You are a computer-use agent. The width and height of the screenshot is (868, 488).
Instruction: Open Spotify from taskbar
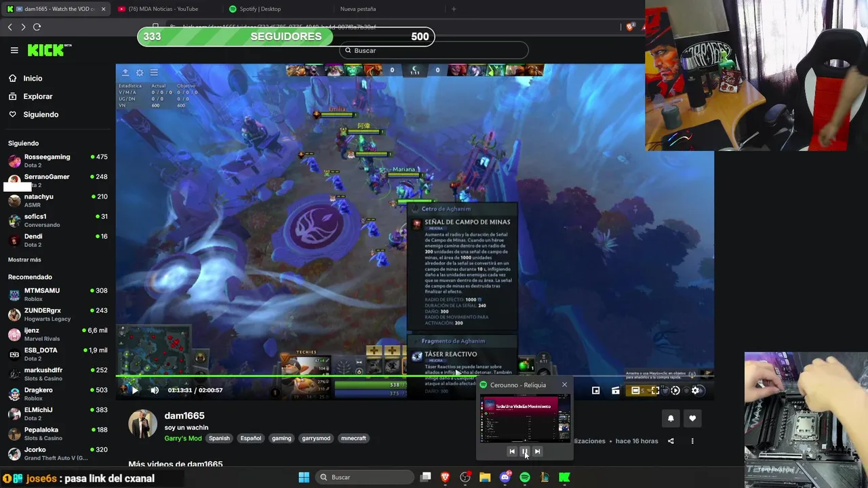coord(525,477)
